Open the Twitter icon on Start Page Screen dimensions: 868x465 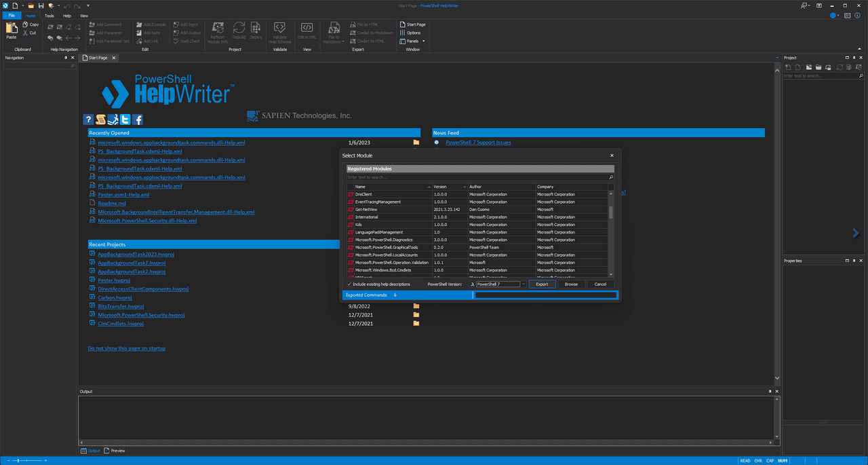pyautogui.click(x=125, y=119)
